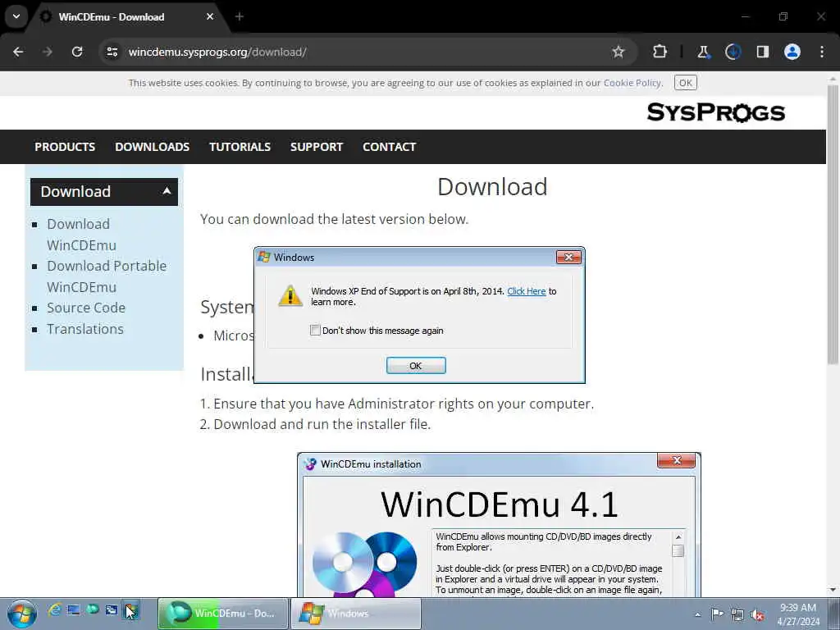Image resolution: width=840 pixels, height=630 pixels.
Task: Check Don't show this message again
Action: (x=315, y=331)
